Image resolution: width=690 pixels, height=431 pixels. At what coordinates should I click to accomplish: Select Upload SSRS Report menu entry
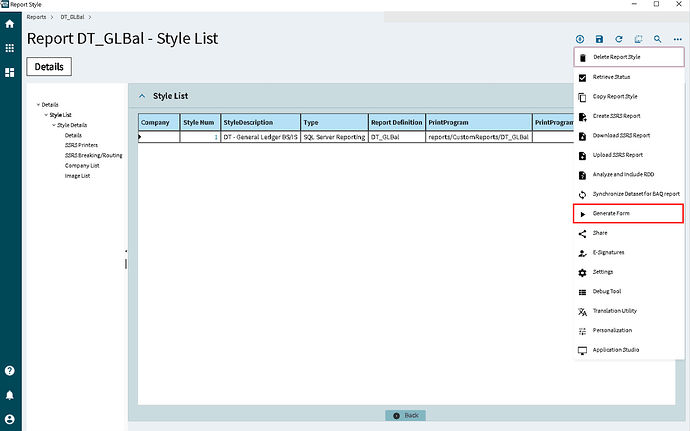[629, 155]
